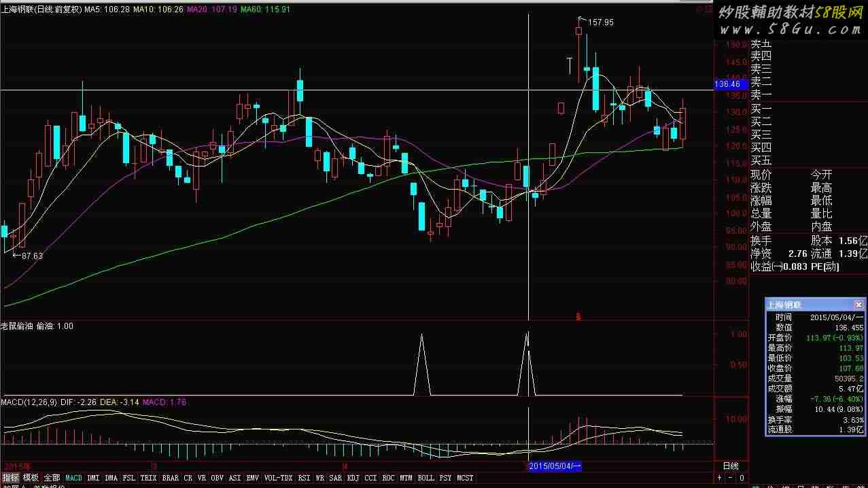Click the MACD(12,26,9) indicator title
Screen dimensions: 868x488
click(x=29, y=402)
